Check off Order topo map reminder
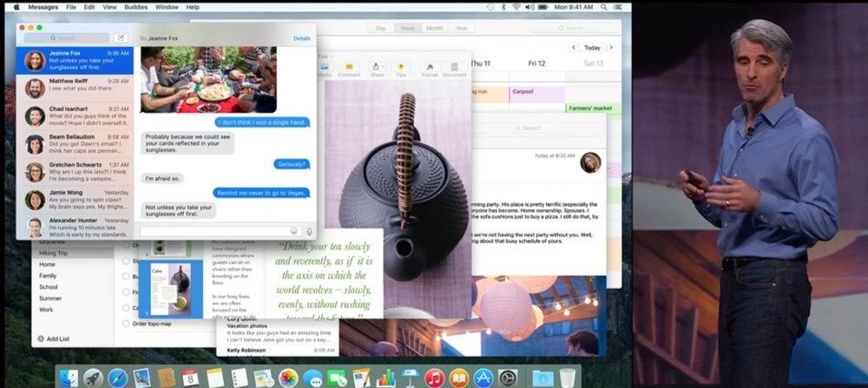868x388 pixels. (126, 324)
